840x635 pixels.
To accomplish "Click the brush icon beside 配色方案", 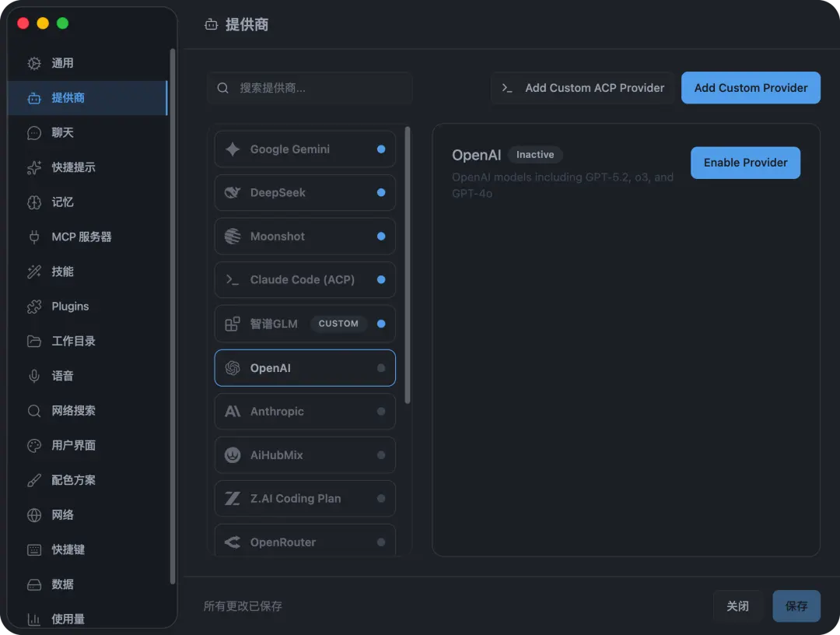I will pos(34,480).
